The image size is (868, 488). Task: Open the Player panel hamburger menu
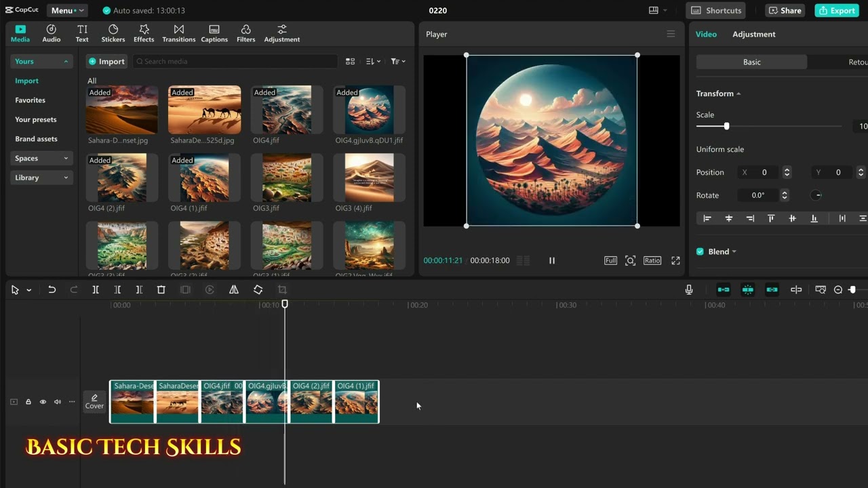tap(671, 34)
